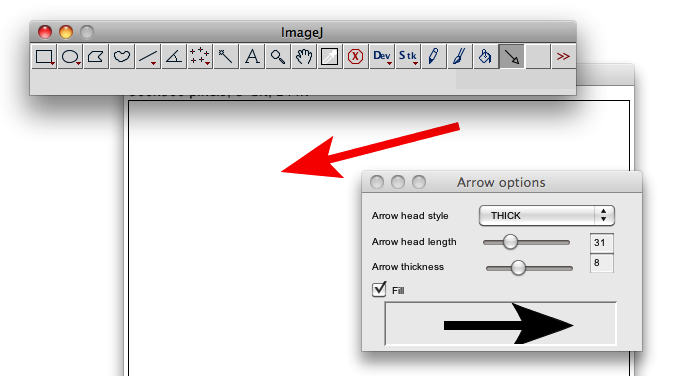
Task: Open the Dev menu tool
Action: coord(381,56)
